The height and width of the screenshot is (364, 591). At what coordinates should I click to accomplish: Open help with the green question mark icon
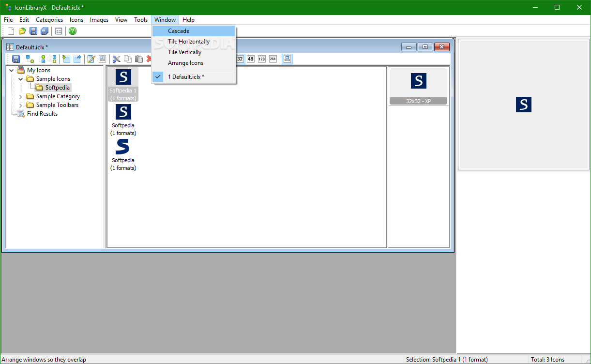(x=73, y=31)
